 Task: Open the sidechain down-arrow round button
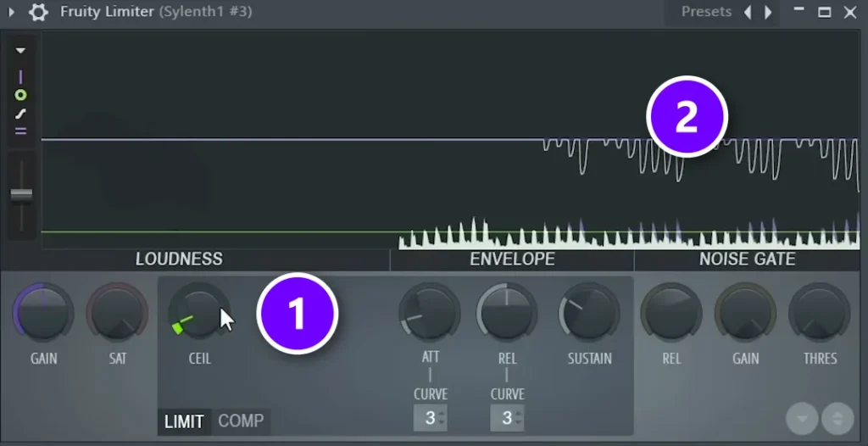pos(802,419)
